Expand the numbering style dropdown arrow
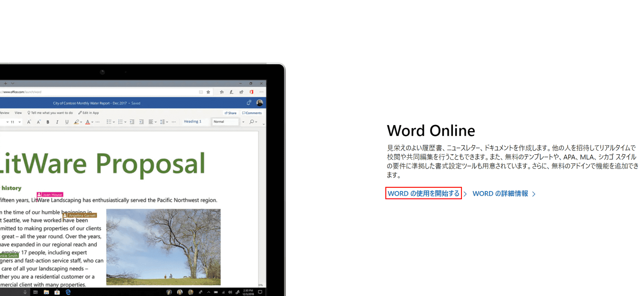 [125, 122]
